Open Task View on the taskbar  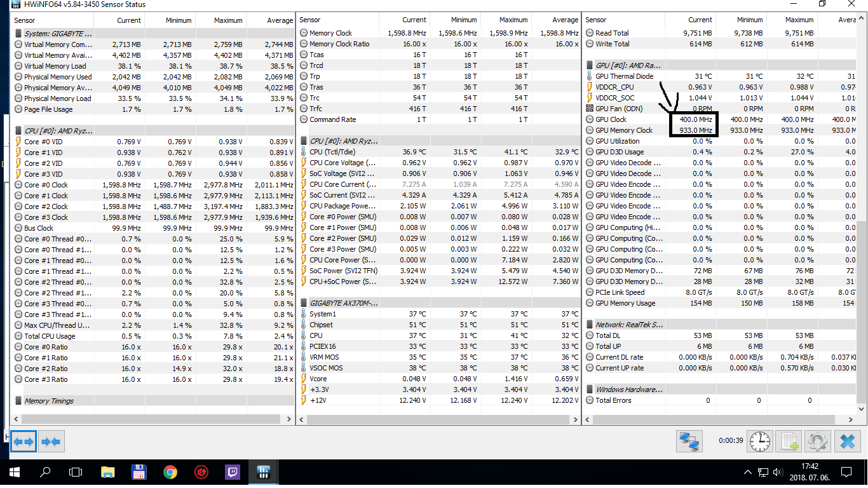[76, 472]
